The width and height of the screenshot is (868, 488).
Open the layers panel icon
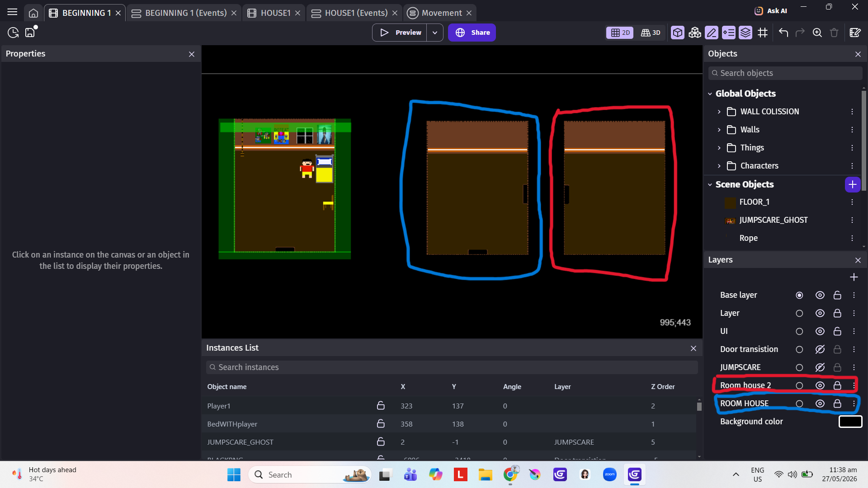click(745, 33)
